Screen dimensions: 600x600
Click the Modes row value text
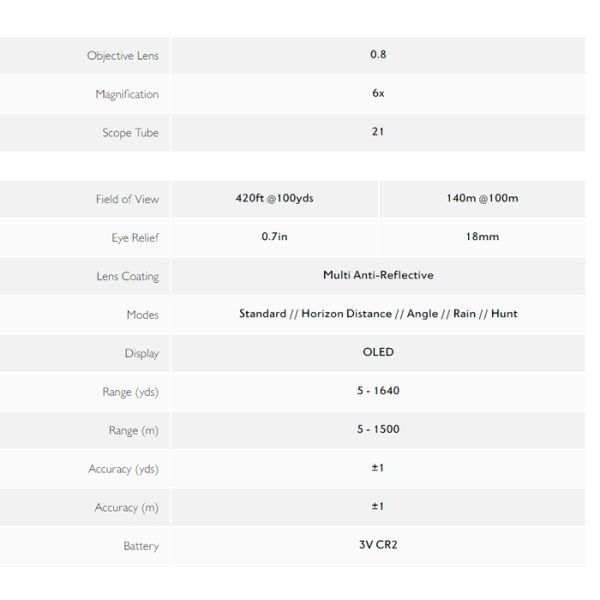[x=378, y=314]
